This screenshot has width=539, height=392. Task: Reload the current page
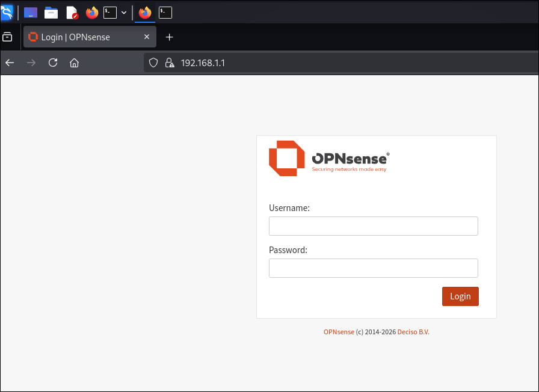(x=53, y=63)
